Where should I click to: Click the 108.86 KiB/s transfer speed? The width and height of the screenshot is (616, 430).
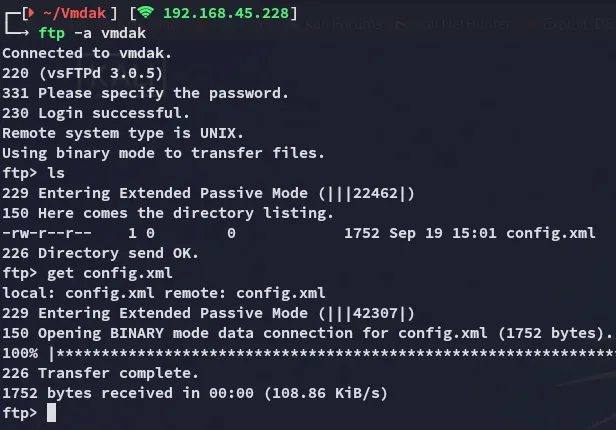[326, 393]
